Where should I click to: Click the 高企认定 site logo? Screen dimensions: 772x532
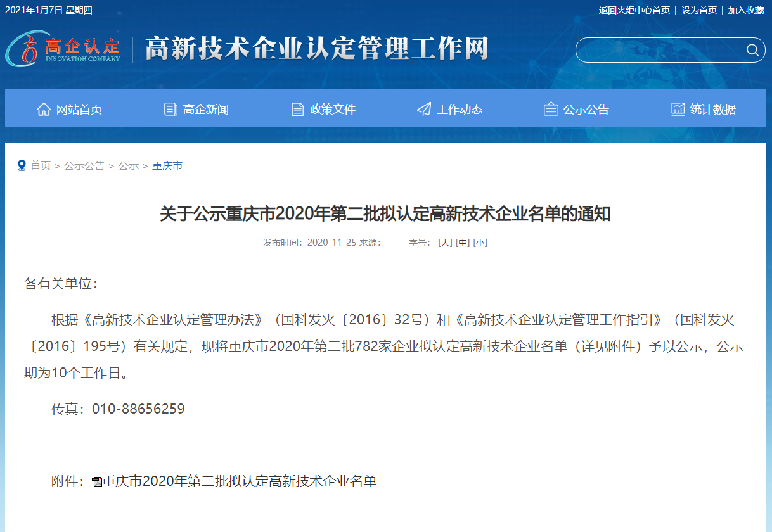[63, 49]
